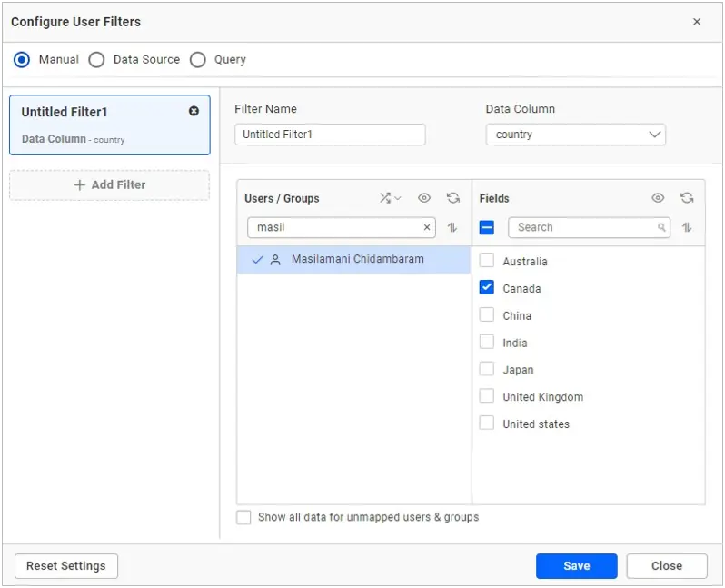The image size is (725, 588).
Task: Sort the Fields list
Action: [x=687, y=227]
